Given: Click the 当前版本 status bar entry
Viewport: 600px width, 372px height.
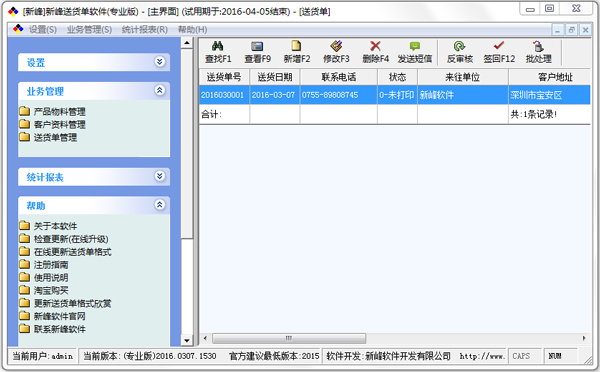Looking at the screenshot, I should point(150,356).
